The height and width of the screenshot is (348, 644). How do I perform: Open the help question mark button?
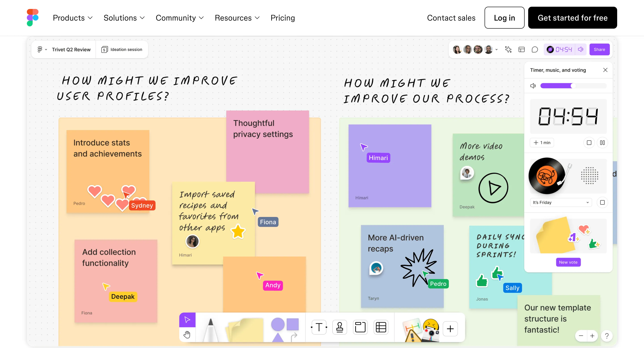pos(607,336)
